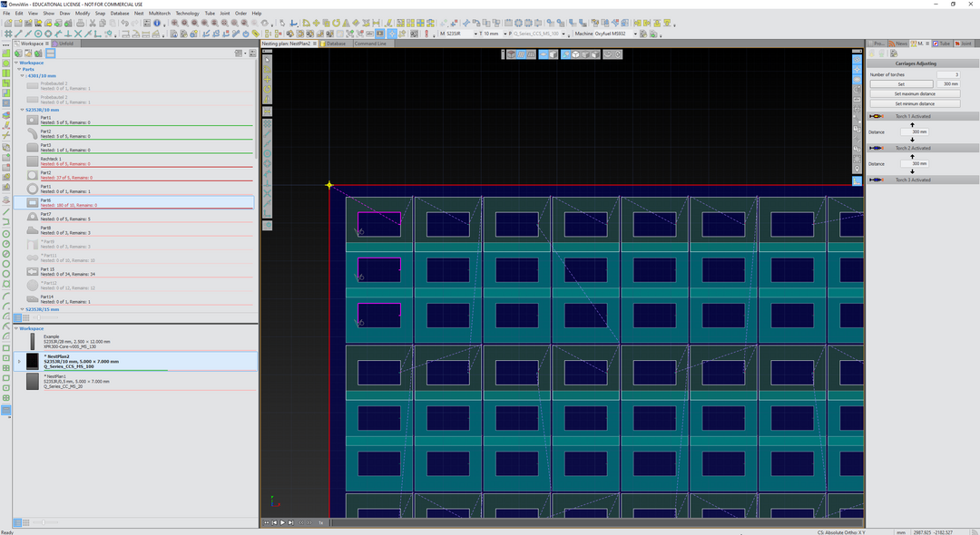980x535 pixels.
Task: Click the blue power icon in second toolbar
Action: click(246, 33)
